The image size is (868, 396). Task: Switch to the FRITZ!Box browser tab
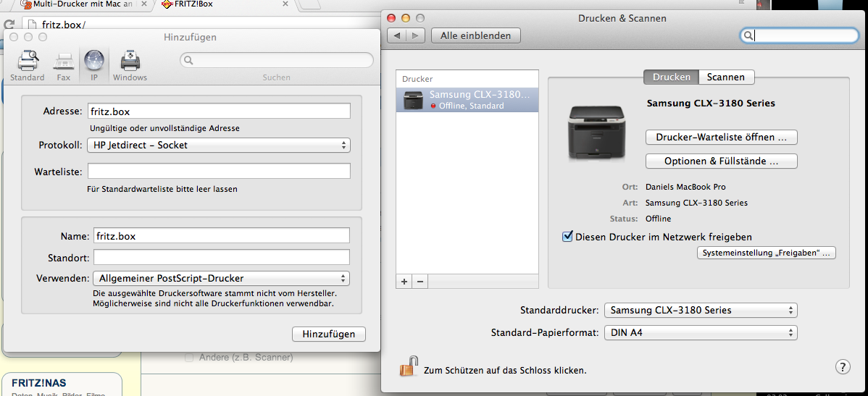[x=224, y=4]
